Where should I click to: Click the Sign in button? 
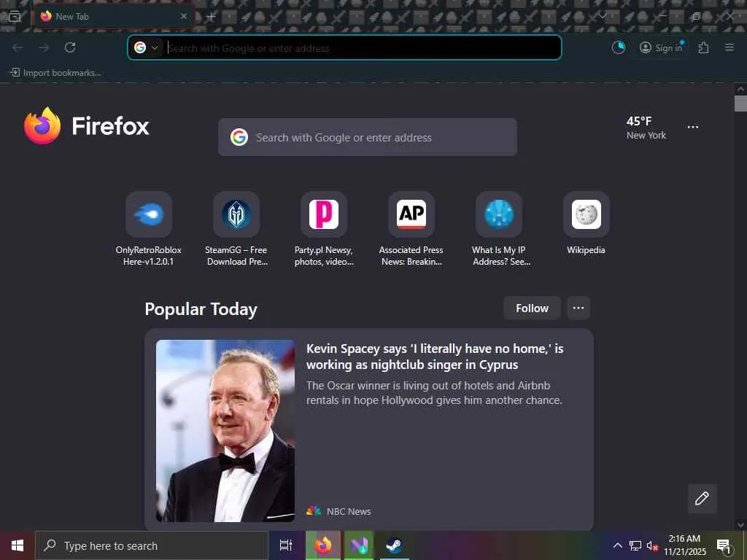tap(661, 47)
